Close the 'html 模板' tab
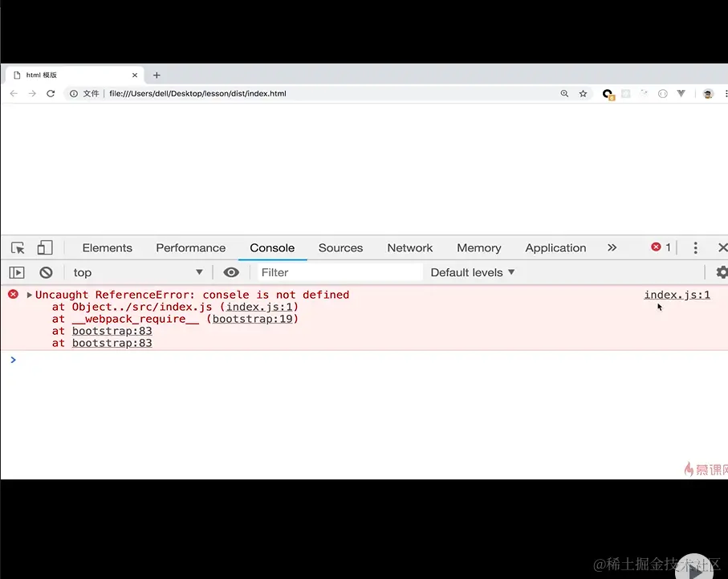 tap(135, 75)
